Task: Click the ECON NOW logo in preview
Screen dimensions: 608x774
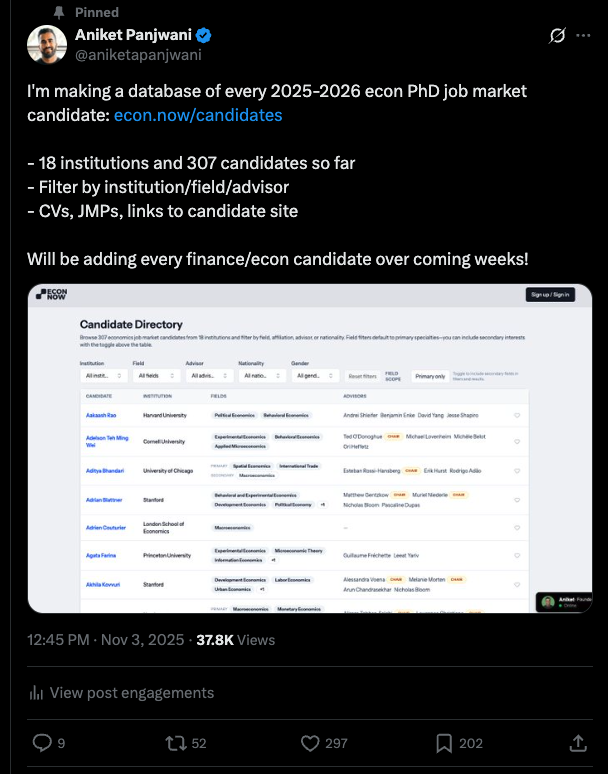Action: (54, 294)
